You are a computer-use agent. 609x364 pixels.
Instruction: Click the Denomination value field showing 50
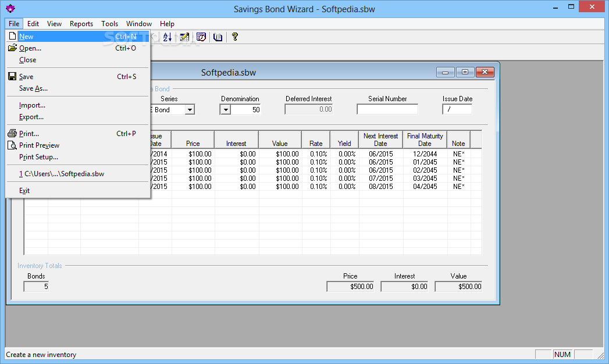(x=246, y=110)
